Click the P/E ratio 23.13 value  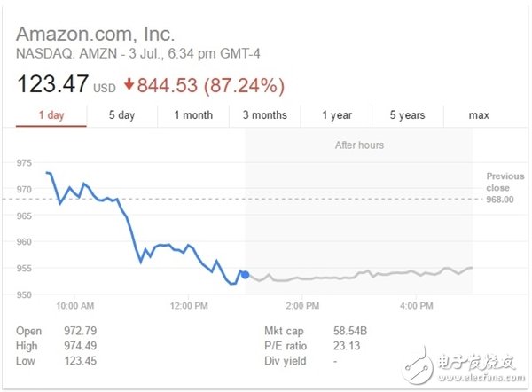point(337,346)
